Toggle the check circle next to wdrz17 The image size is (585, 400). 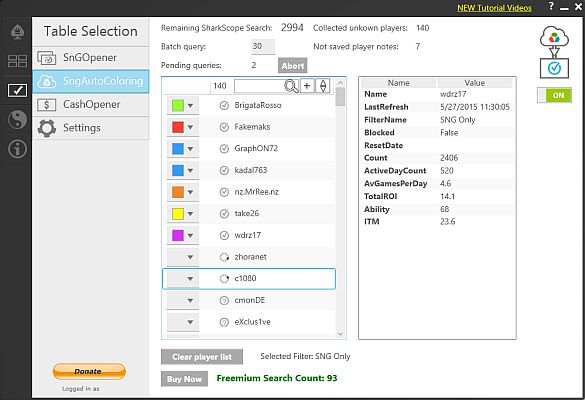(x=224, y=235)
